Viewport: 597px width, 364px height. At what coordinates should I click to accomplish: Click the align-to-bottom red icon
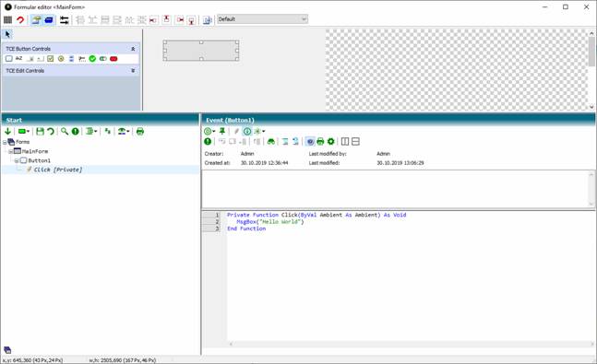pyautogui.click(x=192, y=19)
